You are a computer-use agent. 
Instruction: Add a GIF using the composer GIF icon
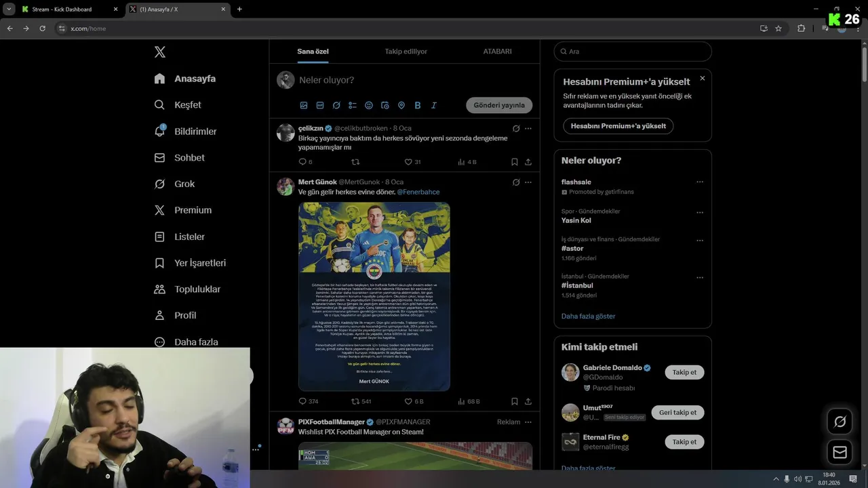(320, 106)
